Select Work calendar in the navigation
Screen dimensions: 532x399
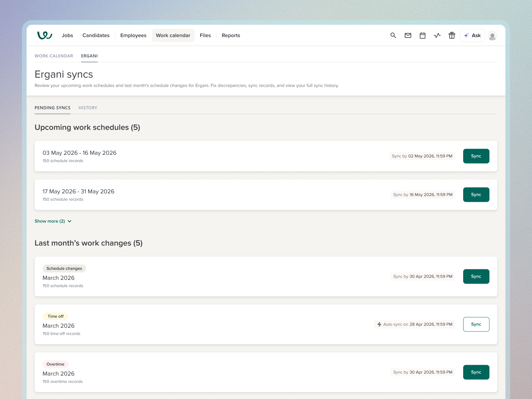coord(173,35)
